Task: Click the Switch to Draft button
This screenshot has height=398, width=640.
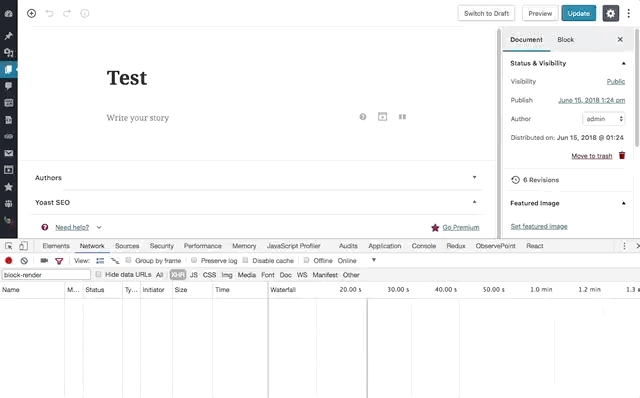Action: click(x=486, y=13)
